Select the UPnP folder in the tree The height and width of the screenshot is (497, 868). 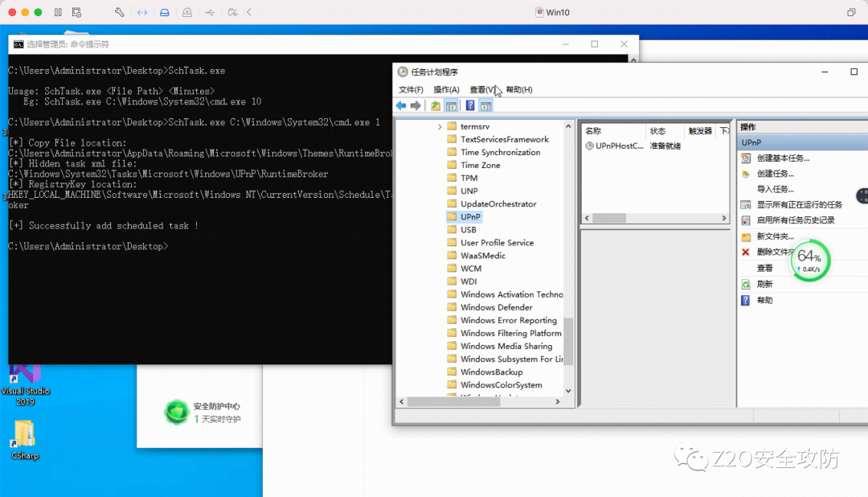pyautogui.click(x=470, y=216)
